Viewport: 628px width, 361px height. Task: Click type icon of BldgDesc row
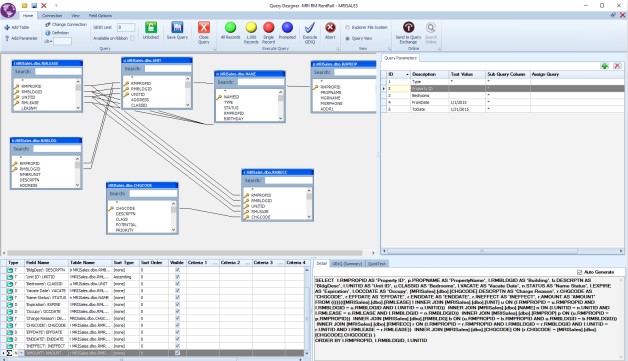10,270
